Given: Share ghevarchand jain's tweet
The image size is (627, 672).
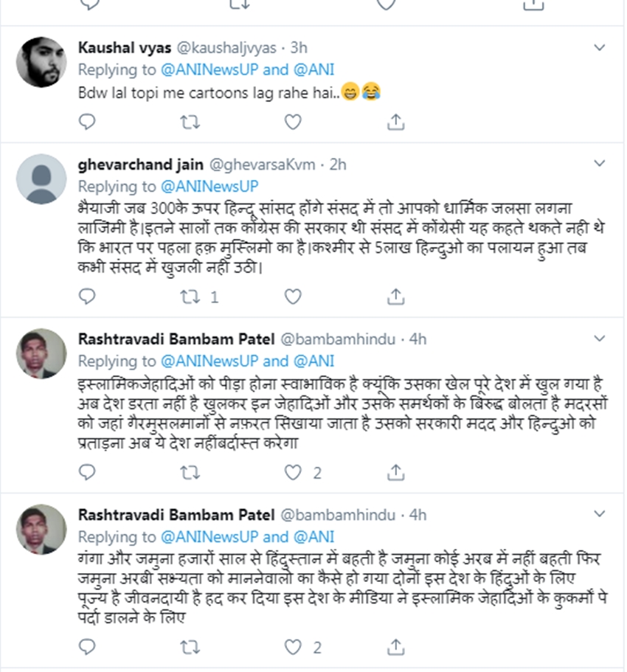Looking at the screenshot, I should click(395, 297).
